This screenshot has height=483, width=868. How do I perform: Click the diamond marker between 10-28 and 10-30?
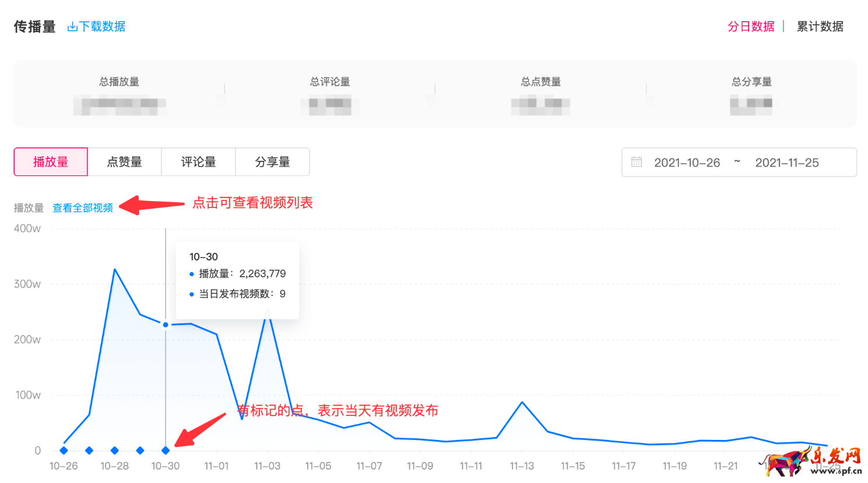[x=140, y=450]
